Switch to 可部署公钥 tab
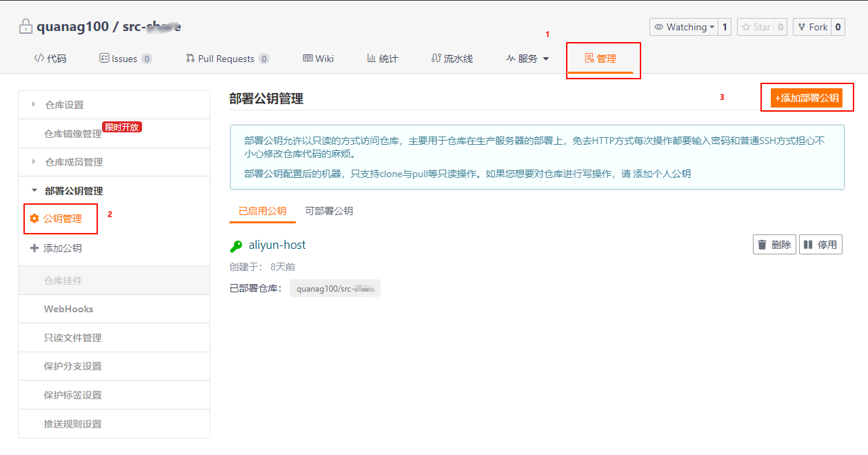This screenshot has width=868, height=455. click(329, 211)
